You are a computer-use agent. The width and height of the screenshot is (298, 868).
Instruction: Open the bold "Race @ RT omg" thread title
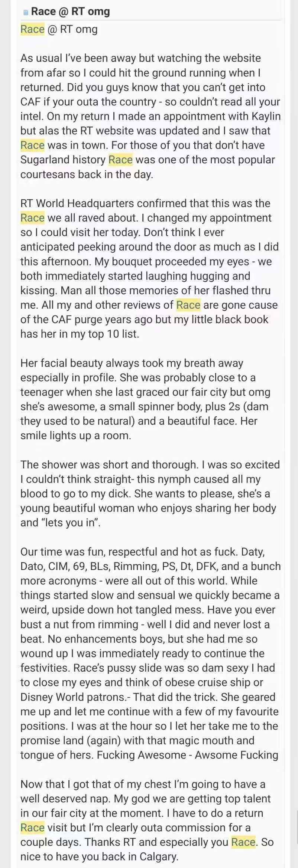(70, 12)
